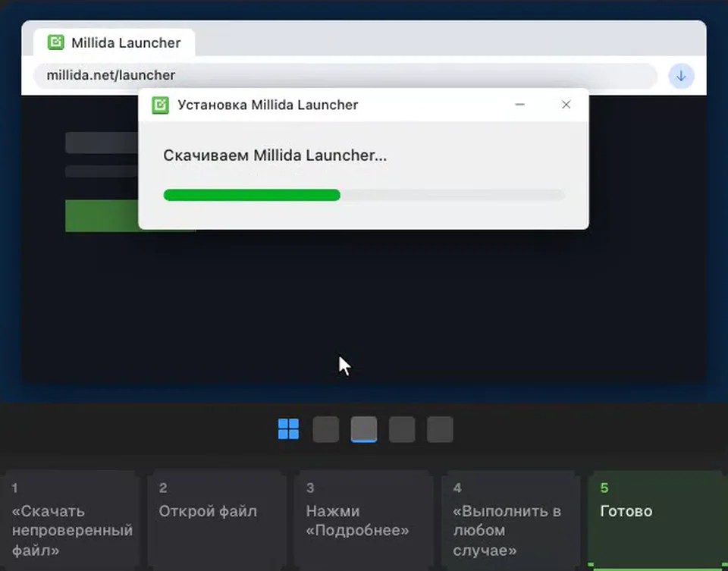Close the Установка Millida Launcher dialog
The image size is (728, 571).
(x=566, y=105)
